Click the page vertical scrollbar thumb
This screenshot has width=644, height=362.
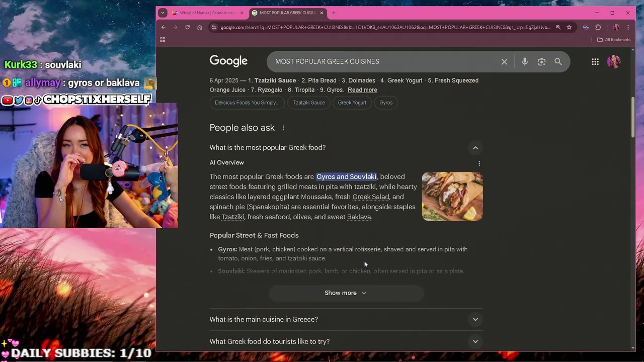pyautogui.click(x=633, y=117)
